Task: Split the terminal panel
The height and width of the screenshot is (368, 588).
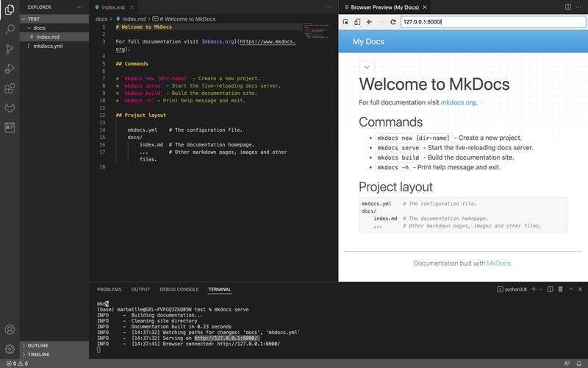Action: [x=550, y=289]
